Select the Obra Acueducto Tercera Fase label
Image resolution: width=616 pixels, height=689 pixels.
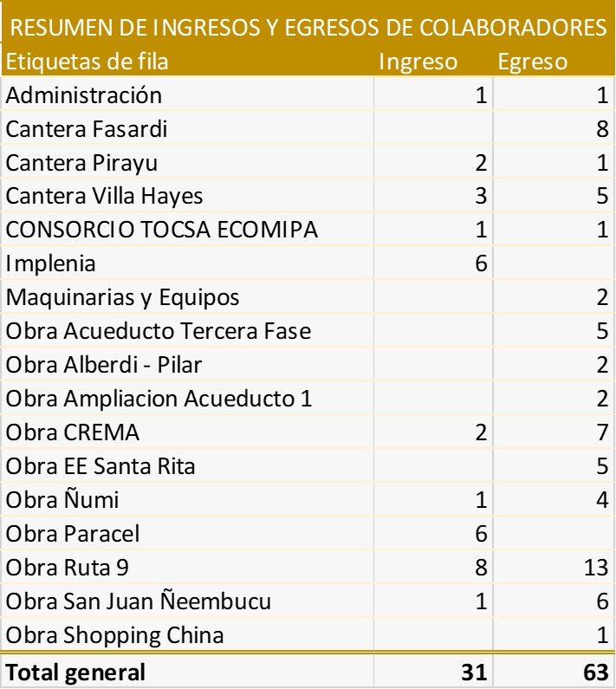coord(159,331)
